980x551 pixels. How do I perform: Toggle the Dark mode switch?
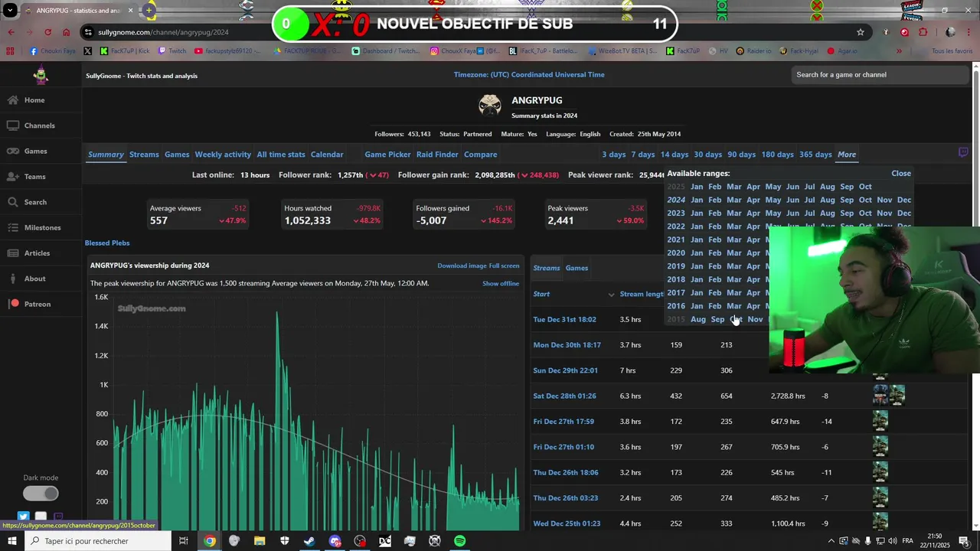pos(41,494)
